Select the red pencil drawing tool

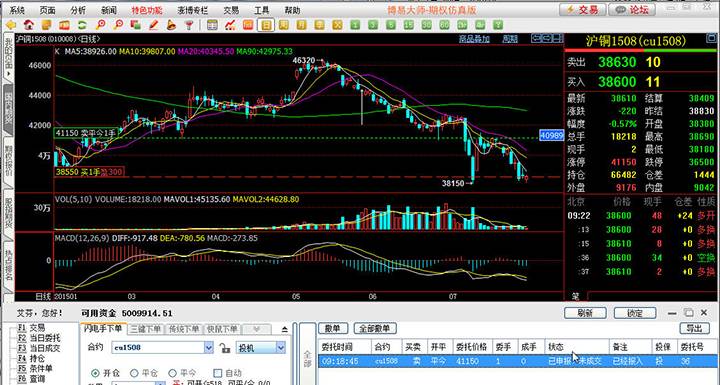coord(153,25)
